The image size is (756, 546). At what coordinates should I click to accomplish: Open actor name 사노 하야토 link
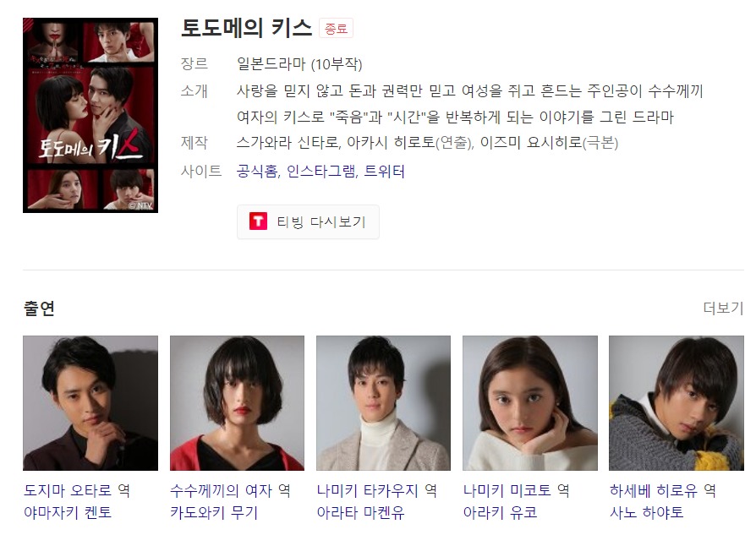pyautogui.click(x=647, y=512)
